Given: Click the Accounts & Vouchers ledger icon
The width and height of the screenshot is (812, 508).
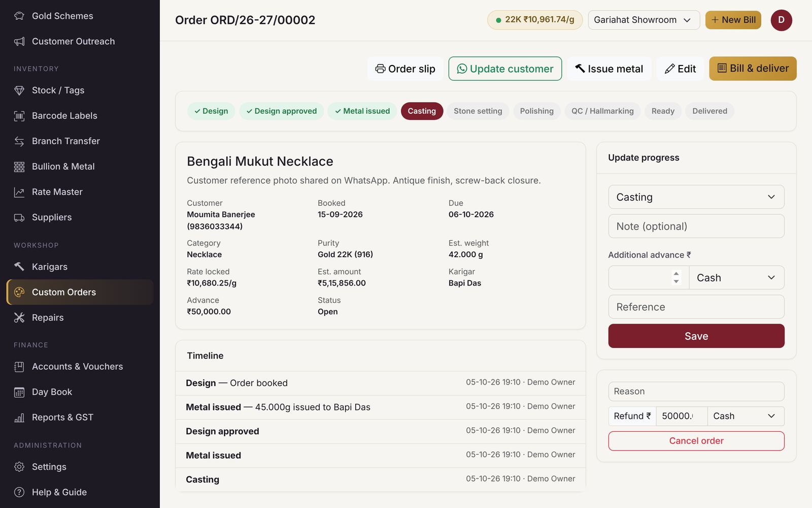Looking at the screenshot, I should click(x=19, y=367).
